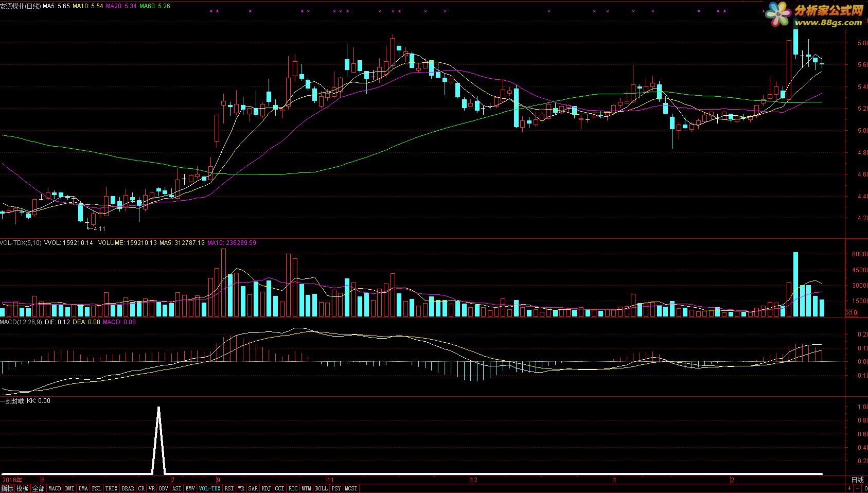The image size is (868, 493).
Task: Click the MA5: 5.65 label
Action: pos(56,6)
